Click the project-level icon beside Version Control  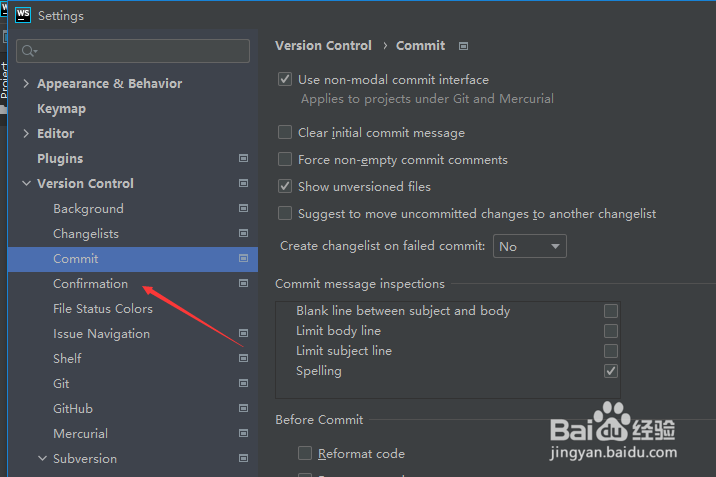(243, 183)
